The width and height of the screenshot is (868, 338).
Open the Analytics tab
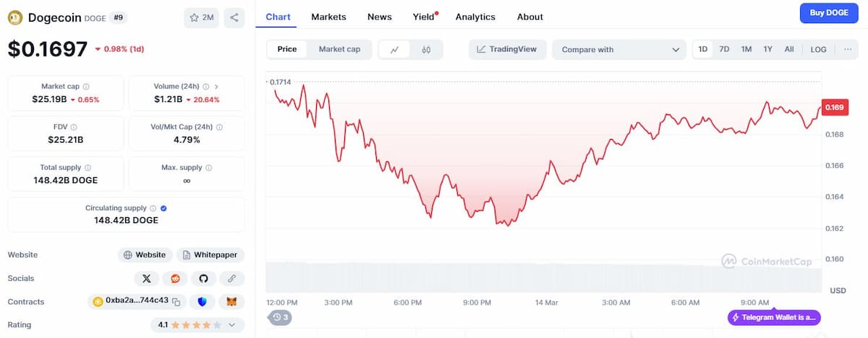pos(475,17)
